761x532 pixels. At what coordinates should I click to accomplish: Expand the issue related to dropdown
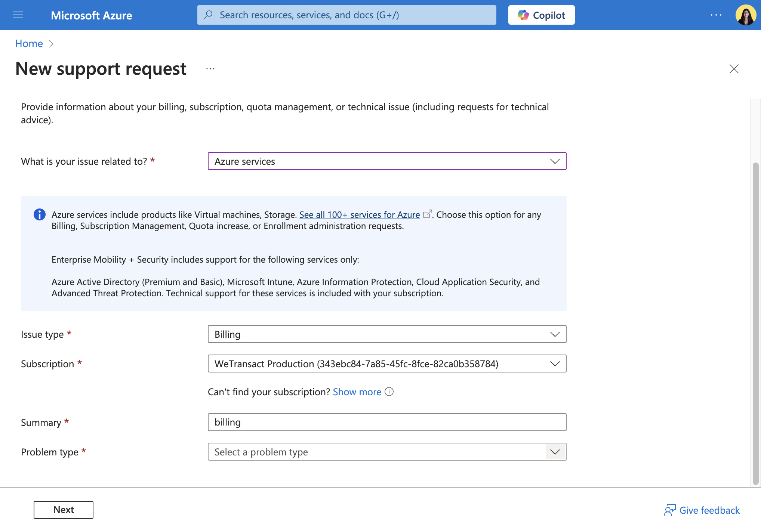(x=387, y=161)
